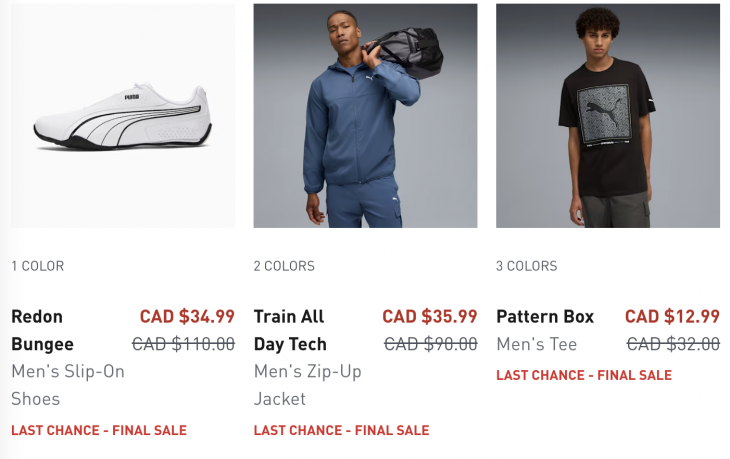Viewport: 730px width, 459px height.
Task: Select the Men's Slip-On Shoes subtitle
Action: 68,385
